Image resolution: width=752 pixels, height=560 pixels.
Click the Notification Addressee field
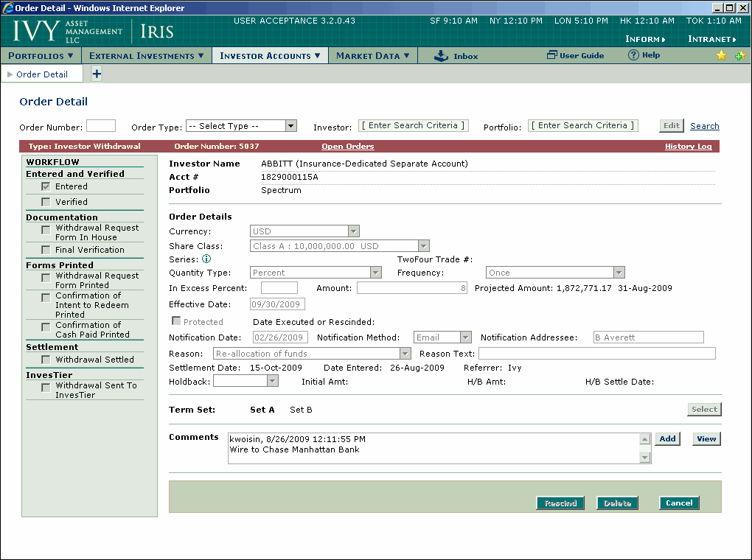(648, 337)
